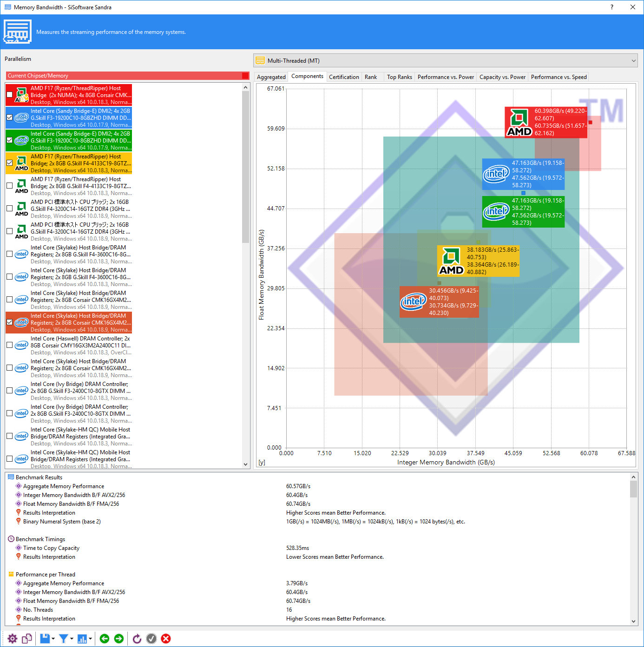The image size is (644, 647).
Task: Click the red X cancel icon
Action: [166, 639]
